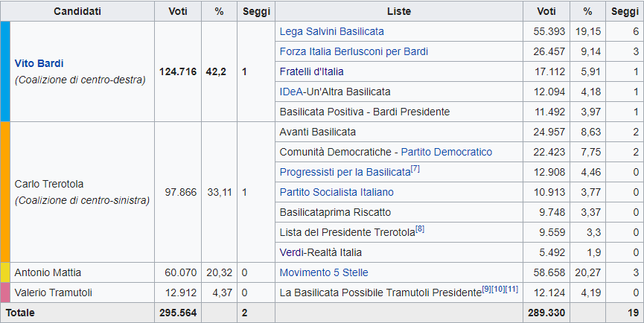The width and height of the screenshot is (644, 323).
Task: Click the Candidati column header
Action: (77, 12)
